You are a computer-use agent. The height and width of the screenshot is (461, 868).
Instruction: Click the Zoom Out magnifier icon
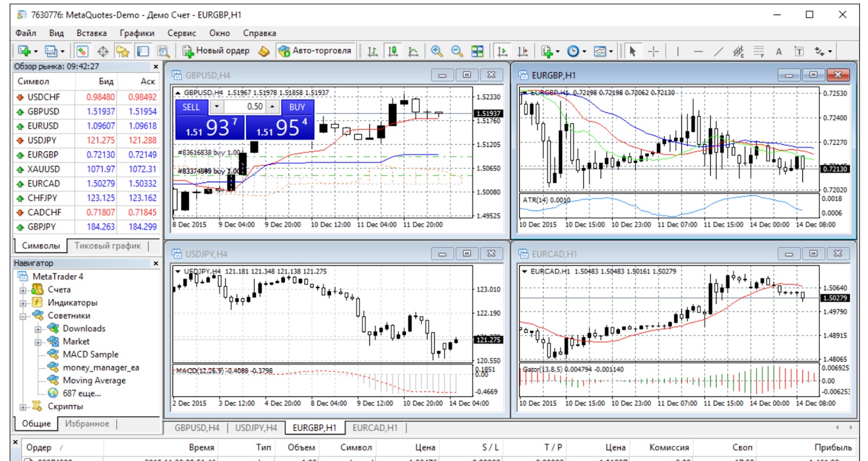click(x=457, y=51)
